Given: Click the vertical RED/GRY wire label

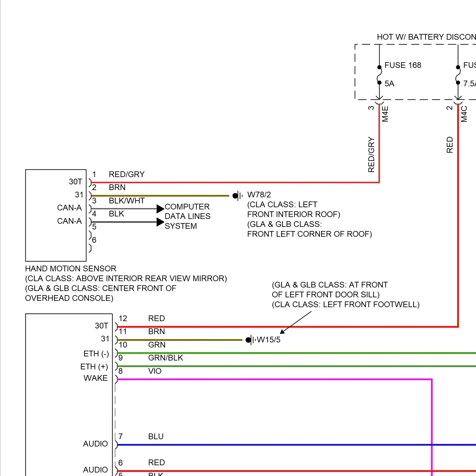Looking at the screenshot, I should tap(371, 155).
